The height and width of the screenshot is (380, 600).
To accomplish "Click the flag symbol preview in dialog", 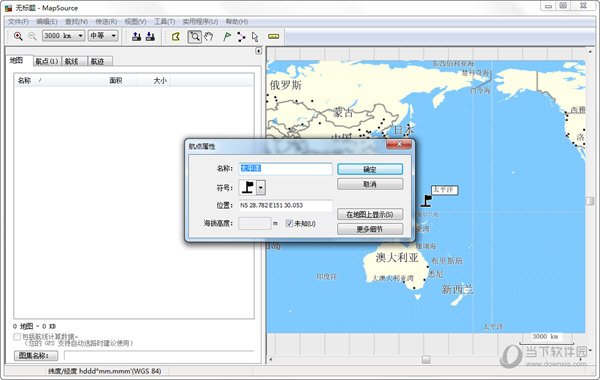I will (248, 188).
